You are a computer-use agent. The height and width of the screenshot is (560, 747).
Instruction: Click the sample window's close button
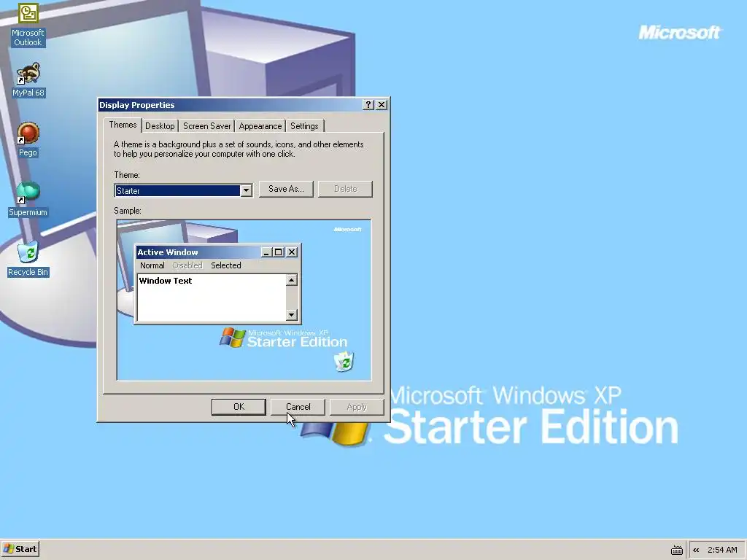pyautogui.click(x=292, y=252)
